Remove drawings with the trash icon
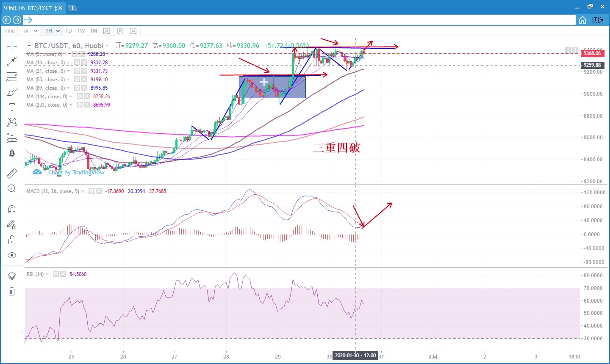Viewport: 610px width, 364px height. pyautogui.click(x=12, y=291)
